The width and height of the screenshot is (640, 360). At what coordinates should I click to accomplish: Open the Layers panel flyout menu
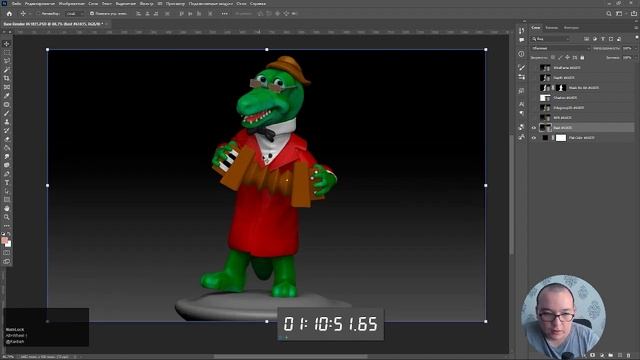coord(636,27)
